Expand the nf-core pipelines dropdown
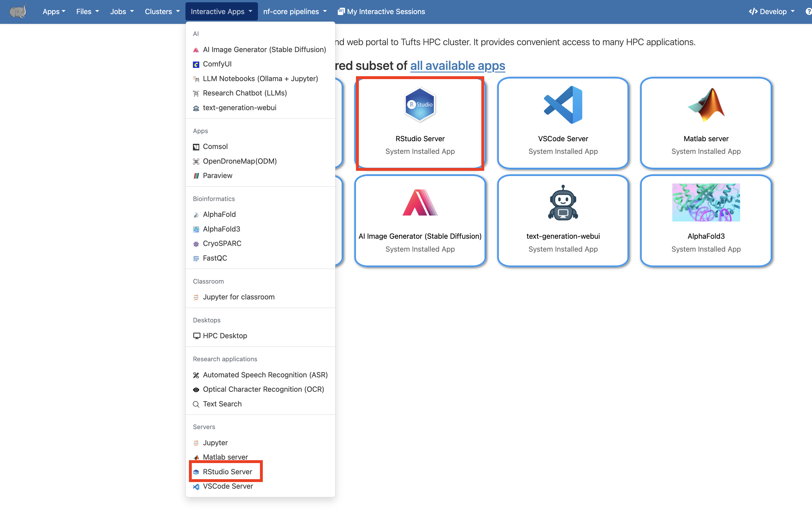This screenshot has width=812, height=520. point(294,11)
